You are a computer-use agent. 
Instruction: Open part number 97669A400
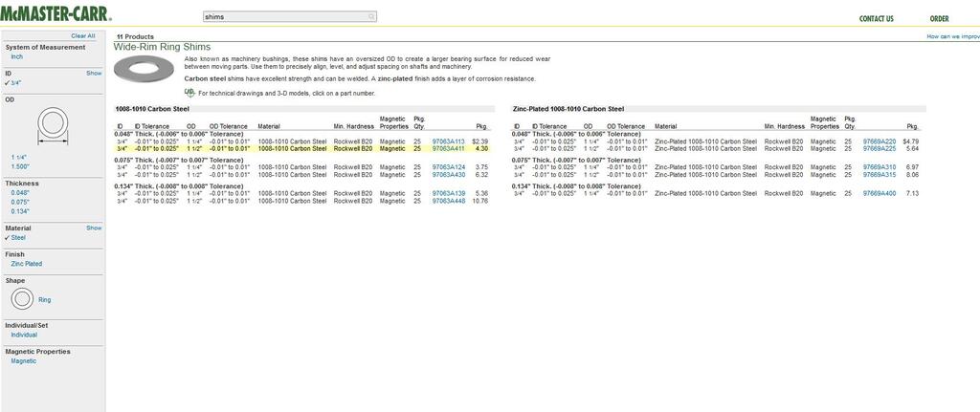pyautogui.click(x=880, y=193)
